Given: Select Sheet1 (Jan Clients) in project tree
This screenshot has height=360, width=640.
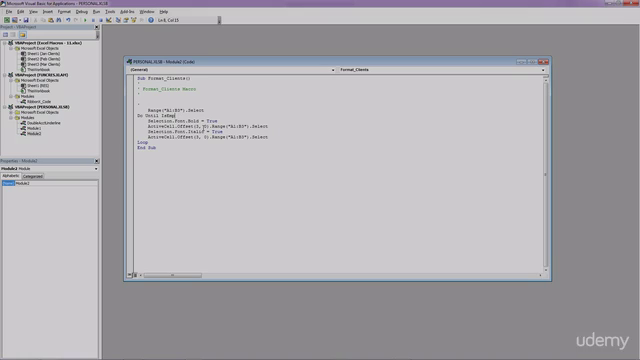Looking at the screenshot, I should pyautogui.click(x=43, y=53).
